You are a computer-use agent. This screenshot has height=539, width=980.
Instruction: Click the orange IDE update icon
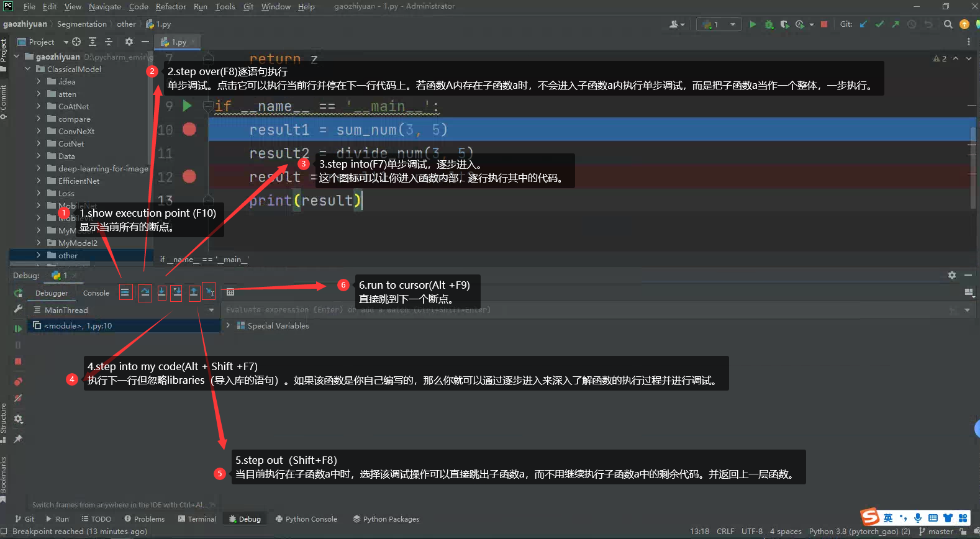coord(964,24)
